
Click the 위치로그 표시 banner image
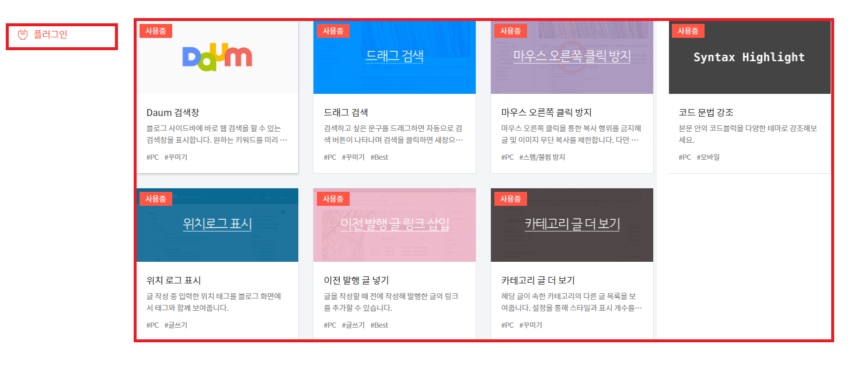[217, 224]
